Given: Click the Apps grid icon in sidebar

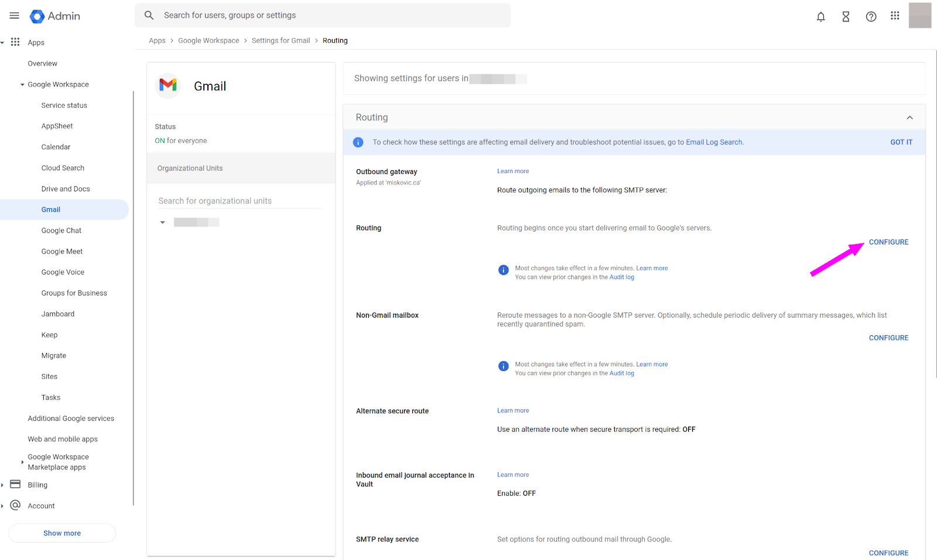Looking at the screenshot, I should pos(15,42).
